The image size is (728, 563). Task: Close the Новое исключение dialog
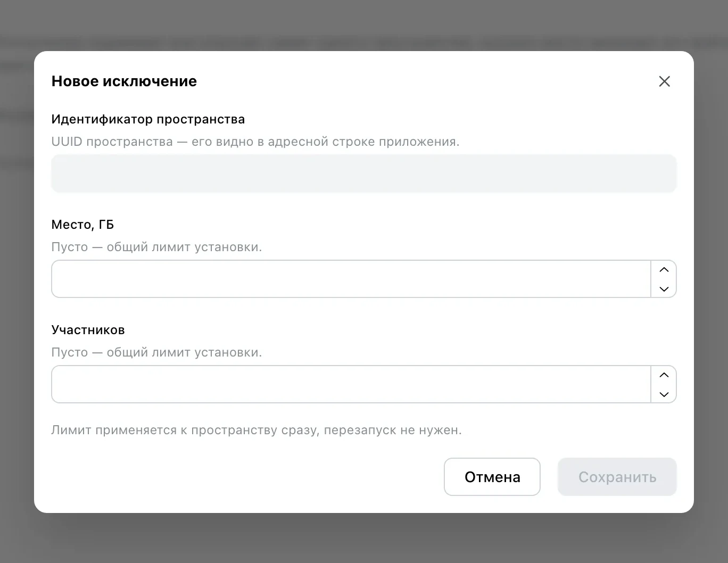coord(664,81)
